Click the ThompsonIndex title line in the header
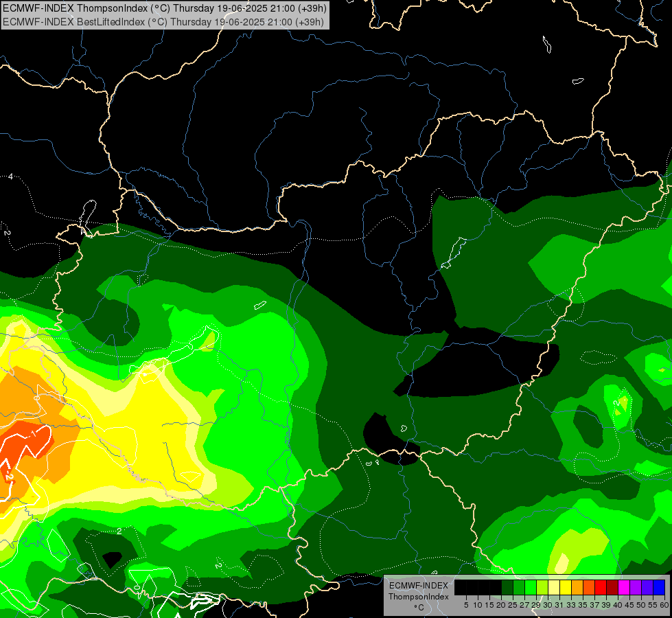The height and width of the screenshot is (618, 672). pos(165,8)
